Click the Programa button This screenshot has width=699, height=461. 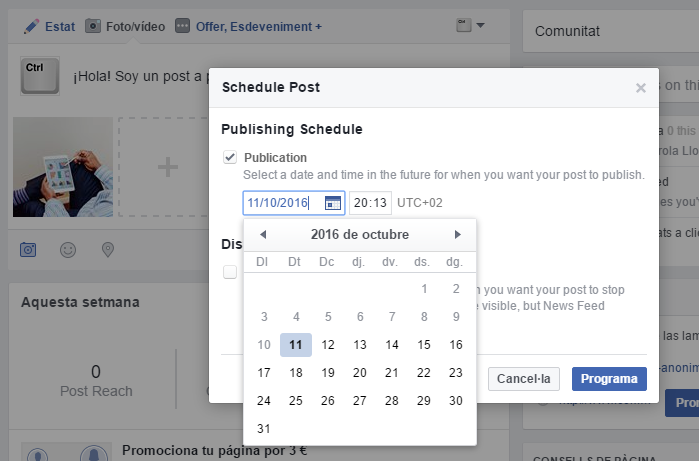[x=609, y=379]
